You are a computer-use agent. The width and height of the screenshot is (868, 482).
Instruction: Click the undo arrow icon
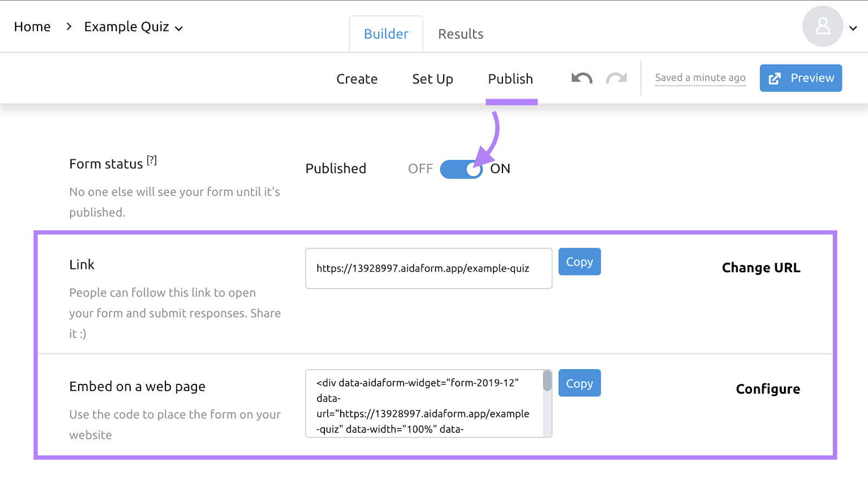[x=582, y=79]
